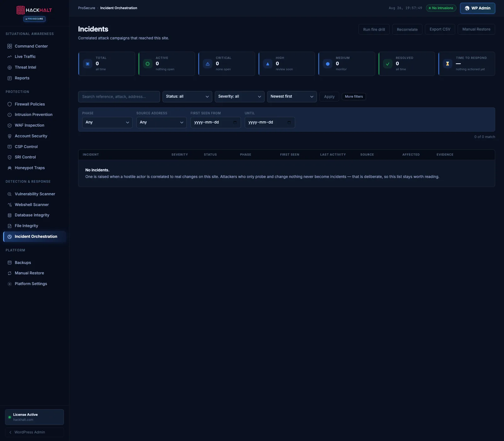Click the CSP Control icon
This screenshot has width=504, height=441.
[x=9, y=147]
